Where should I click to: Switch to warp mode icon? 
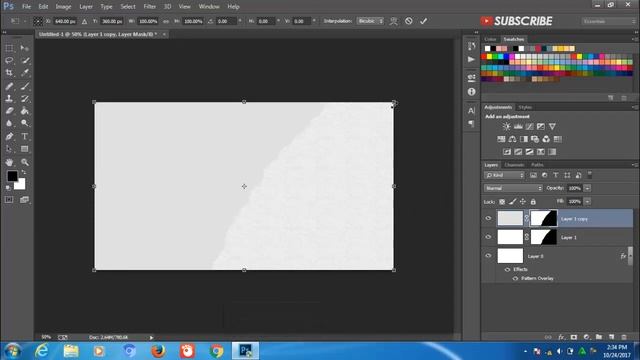point(393,21)
